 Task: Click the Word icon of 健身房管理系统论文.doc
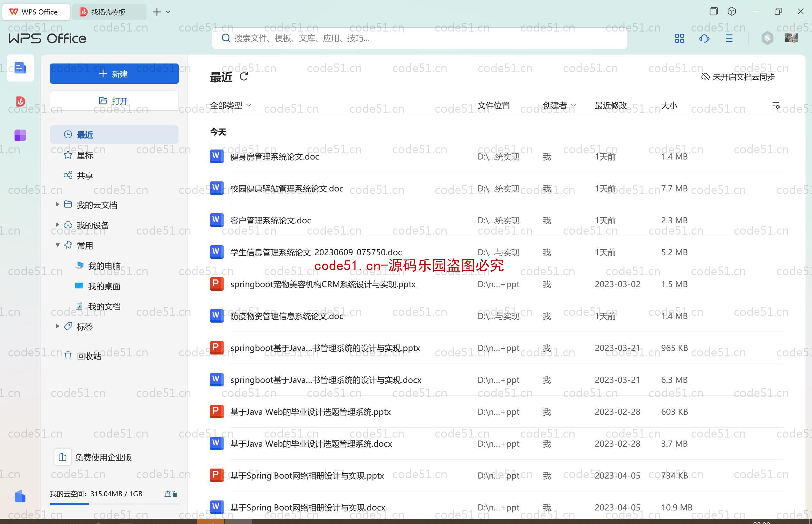click(217, 156)
